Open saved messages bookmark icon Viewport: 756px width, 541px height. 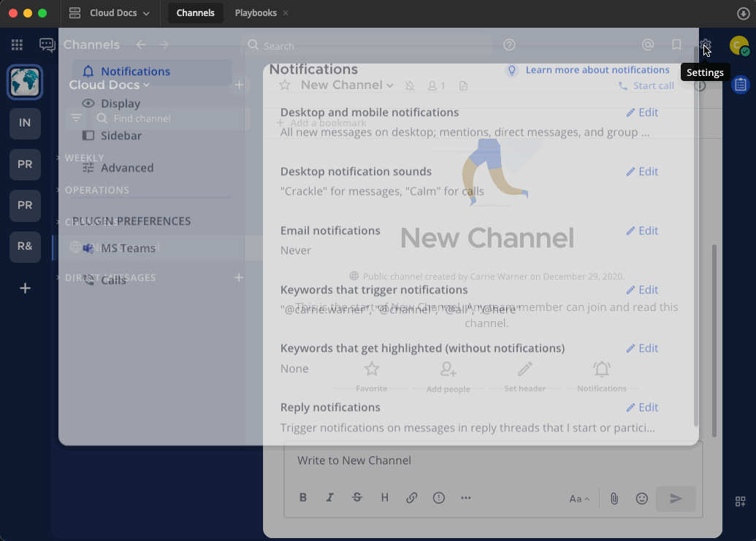[x=676, y=45]
